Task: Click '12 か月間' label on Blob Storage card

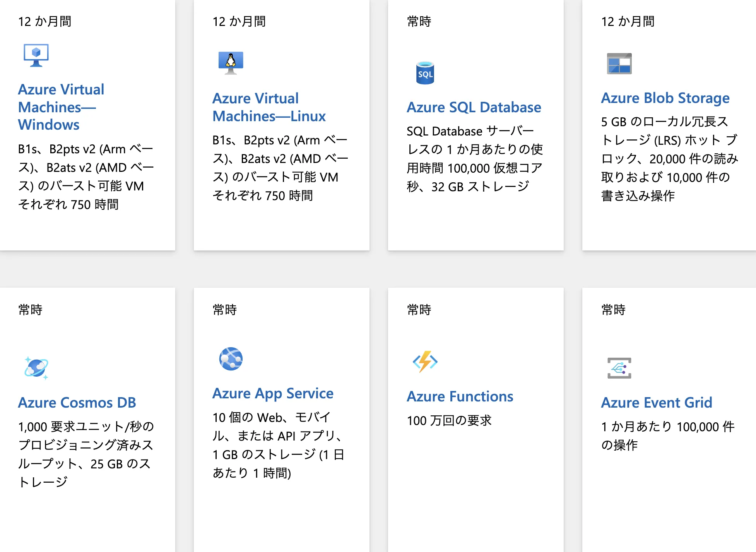Action: (x=628, y=21)
